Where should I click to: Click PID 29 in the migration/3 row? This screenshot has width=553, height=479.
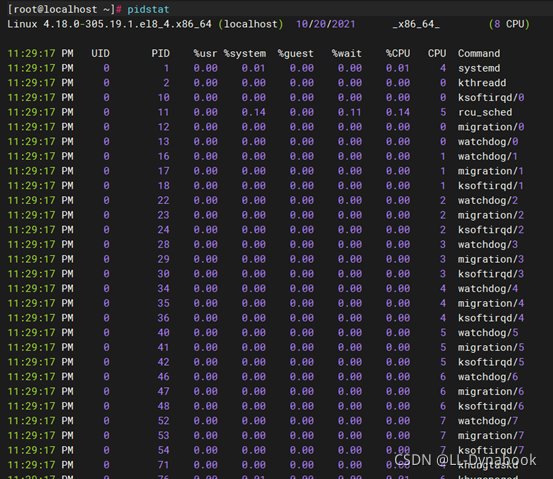click(x=164, y=259)
